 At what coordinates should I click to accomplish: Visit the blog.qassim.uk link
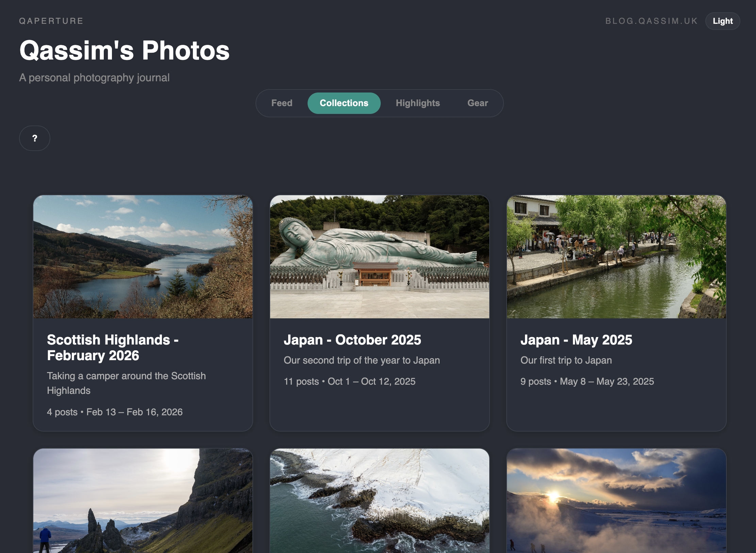(651, 21)
